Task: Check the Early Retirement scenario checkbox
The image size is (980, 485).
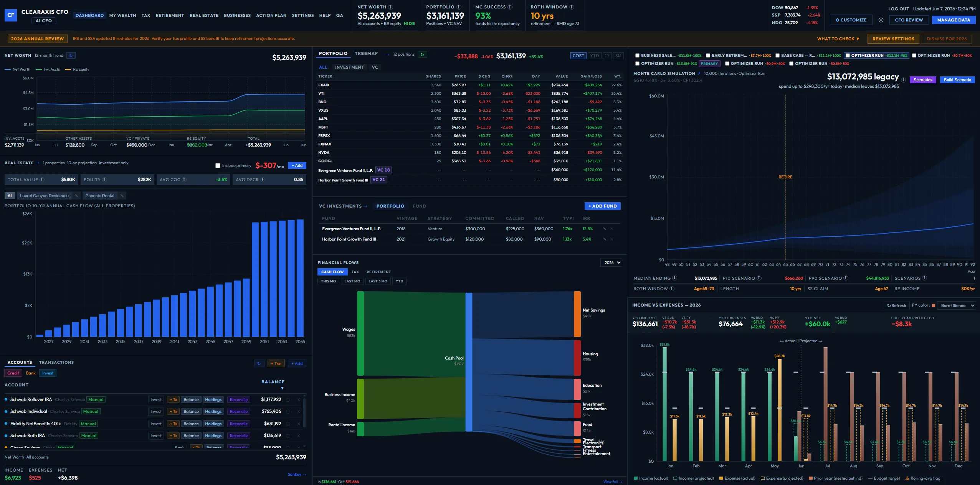Action: pos(708,56)
